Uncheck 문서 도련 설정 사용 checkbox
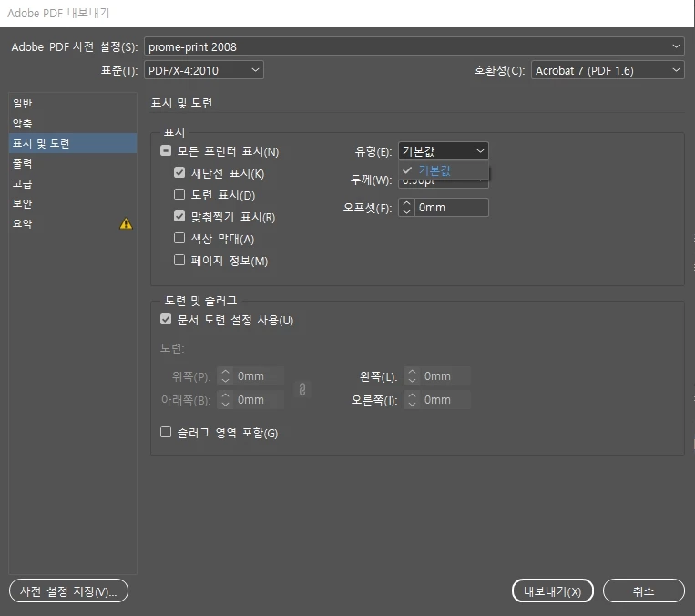This screenshot has height=616, width=695. (166, 319)
